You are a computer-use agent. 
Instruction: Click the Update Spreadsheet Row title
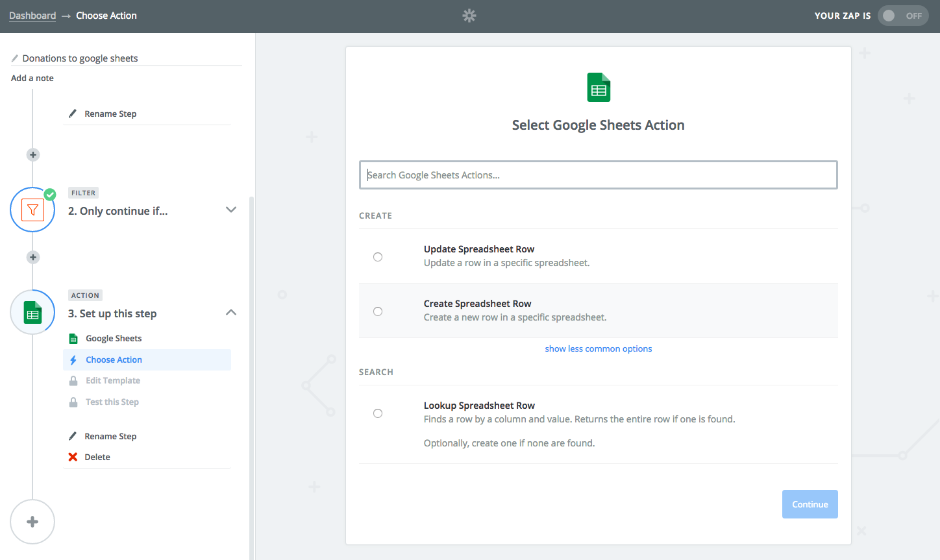coord(479,249)
